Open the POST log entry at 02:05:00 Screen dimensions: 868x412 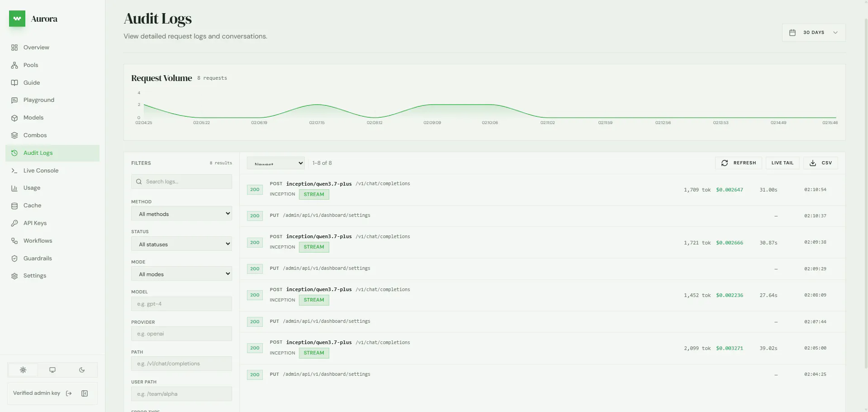542,348
